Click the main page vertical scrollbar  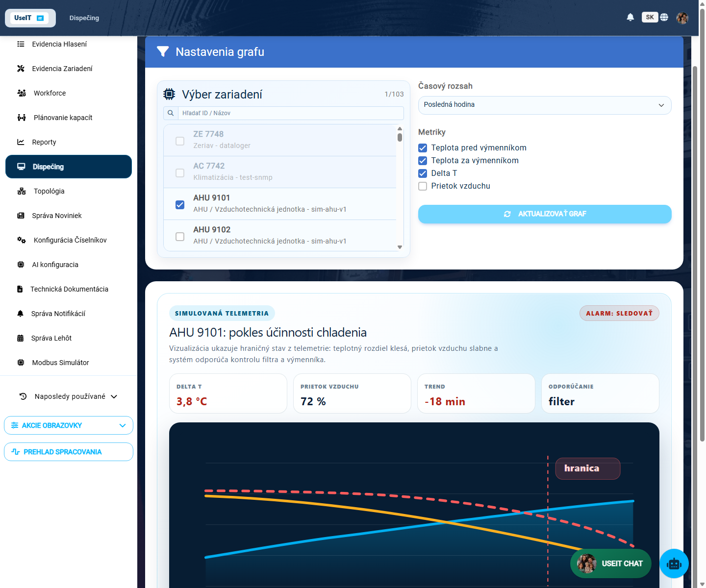(x=702, y=225)
